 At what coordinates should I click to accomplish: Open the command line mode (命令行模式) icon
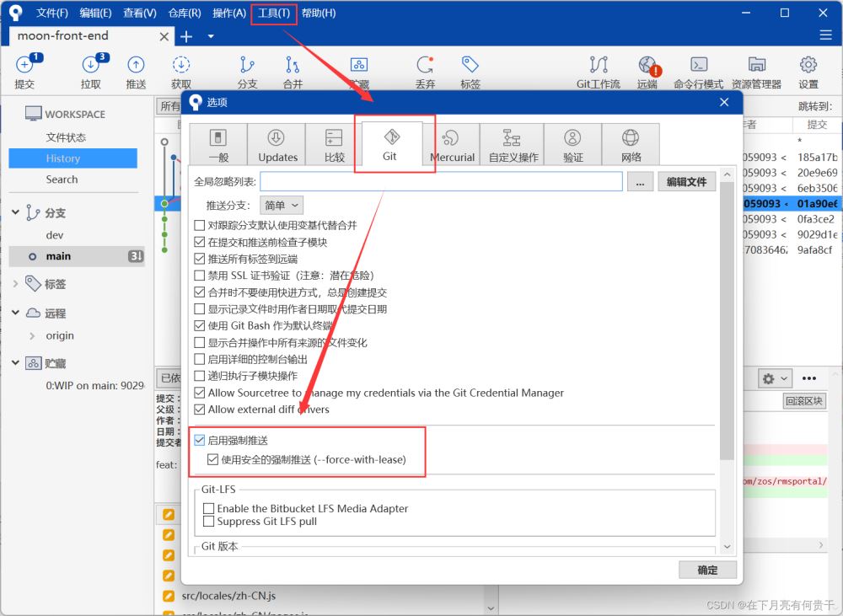tap(699, 65)
